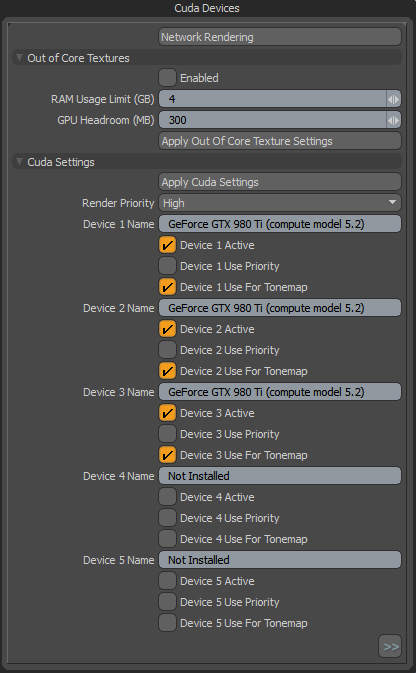This screenshot has height=673, width=416.
Task: Click the Apply Cuda Settings button
Action: tap(280, 182)
